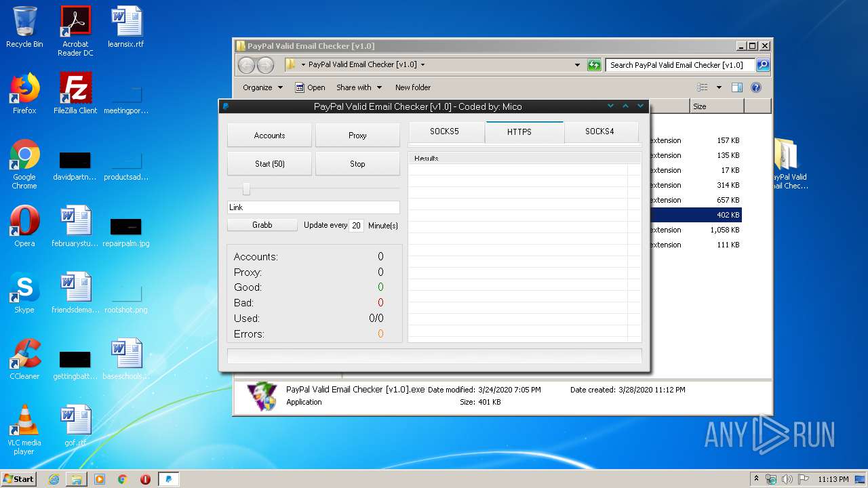Select the 157 KB file row
Screen dimensions: 868x488
point(696,140)
